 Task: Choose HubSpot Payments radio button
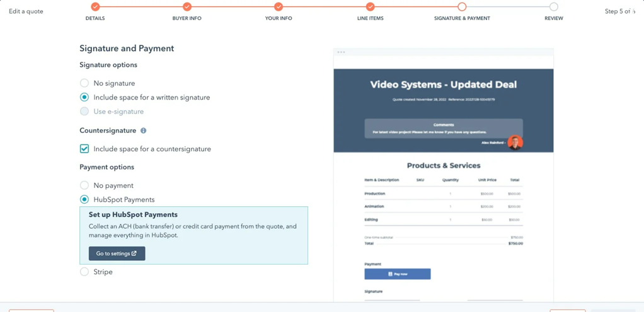tap(84, 200)
